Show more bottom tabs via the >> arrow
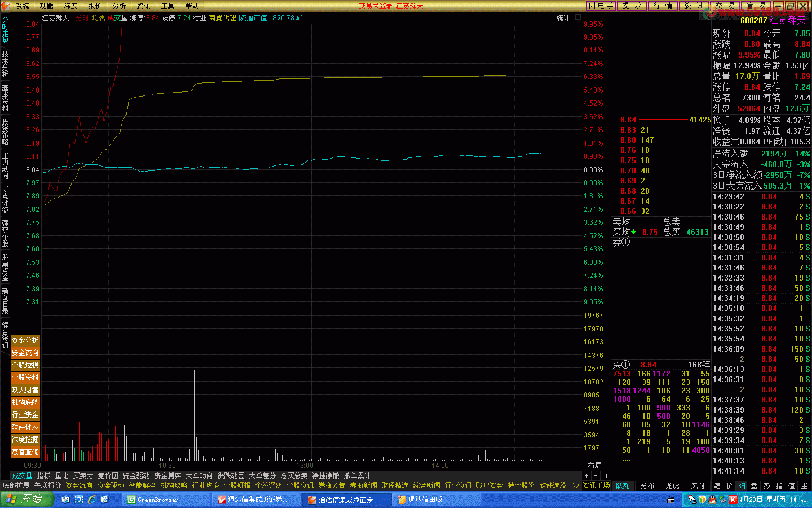Screen dimensions: 812x508 pos(576,485)
